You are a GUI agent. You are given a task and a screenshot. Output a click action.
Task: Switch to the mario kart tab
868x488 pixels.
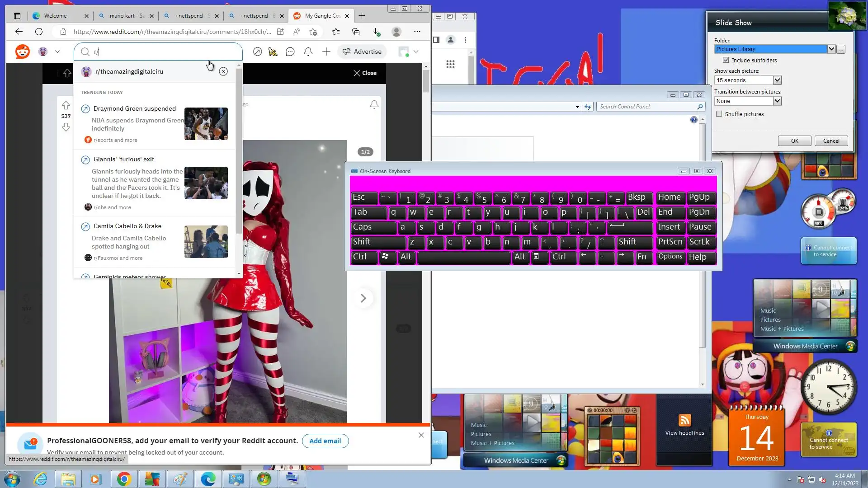tap(126, 16)
